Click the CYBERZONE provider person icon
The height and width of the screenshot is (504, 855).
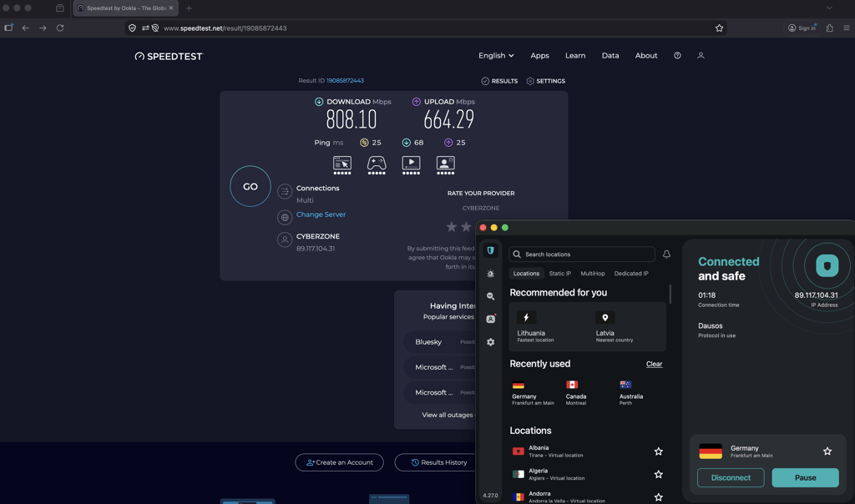point(285,239)
